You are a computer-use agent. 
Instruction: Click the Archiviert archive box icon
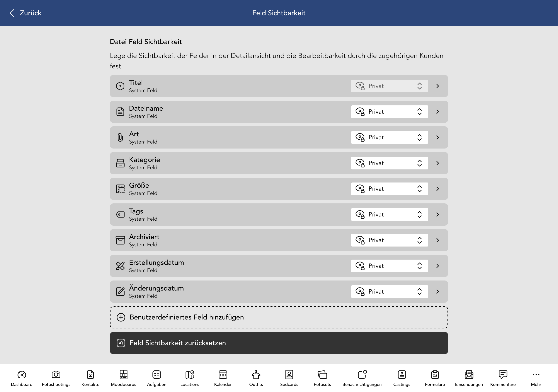click(120, 240)
